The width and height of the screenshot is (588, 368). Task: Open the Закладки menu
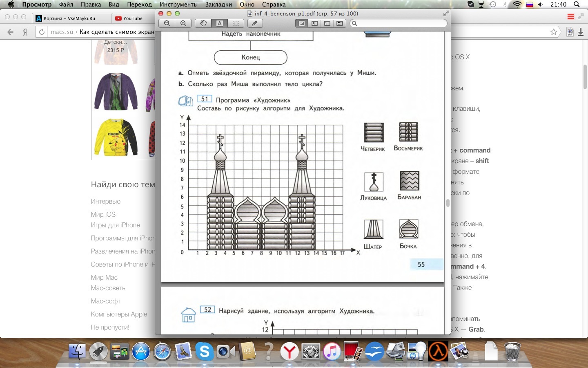(218, 4)
